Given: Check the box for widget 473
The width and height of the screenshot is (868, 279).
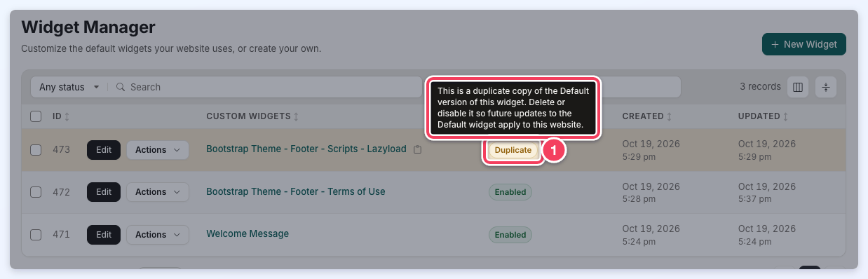Looking at the screenshot, I should click(x=36, y=149).
